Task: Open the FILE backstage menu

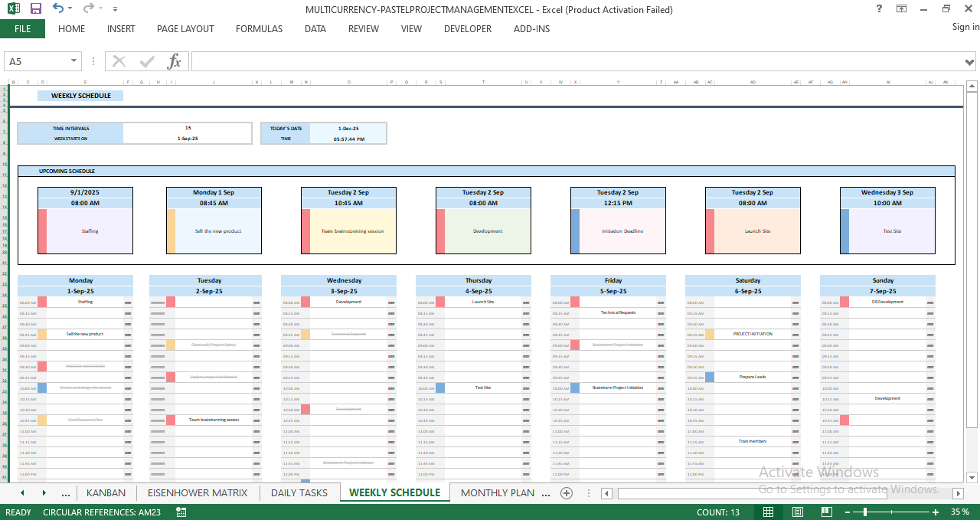Action: coord(22,29)
